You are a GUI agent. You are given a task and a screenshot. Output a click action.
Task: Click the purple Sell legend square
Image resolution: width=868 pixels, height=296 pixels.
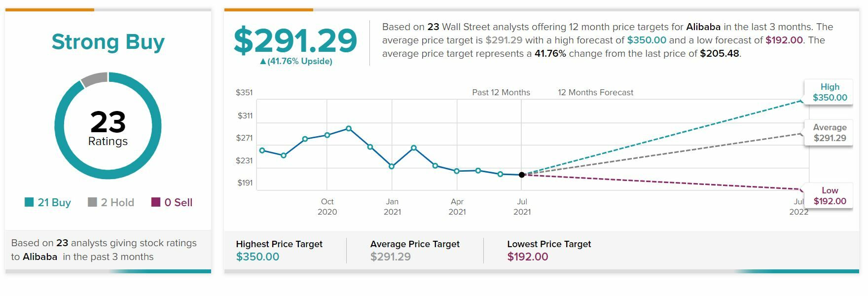[x=156, y=202]
